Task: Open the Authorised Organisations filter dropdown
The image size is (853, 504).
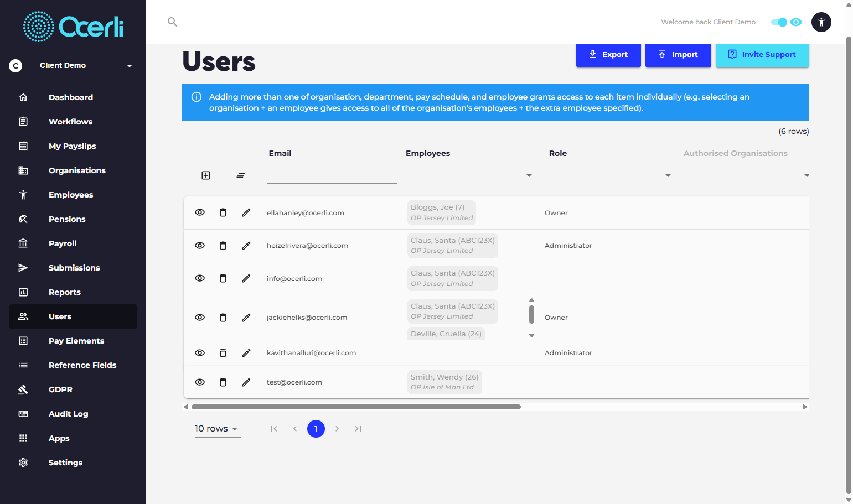Action: (746, 175)
